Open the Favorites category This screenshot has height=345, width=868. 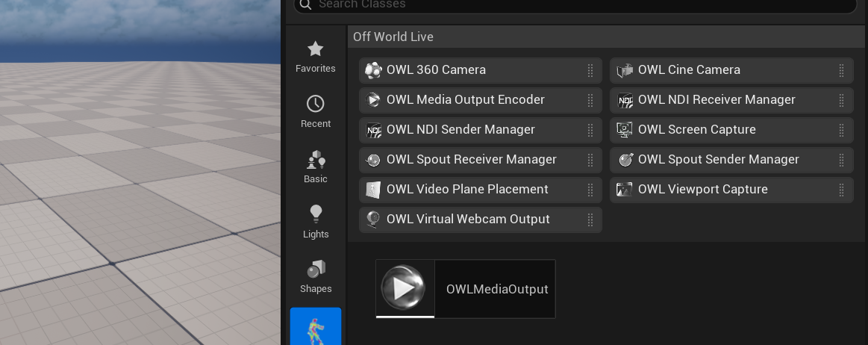[x=316, y=57]
